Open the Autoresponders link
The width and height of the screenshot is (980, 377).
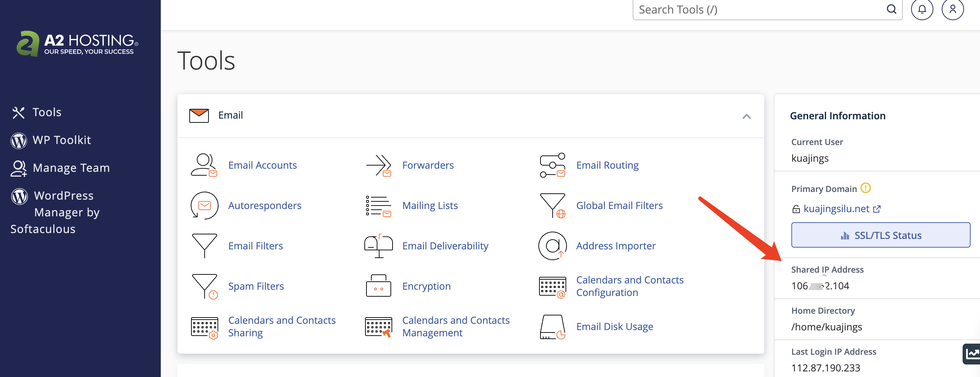(265, 206)
